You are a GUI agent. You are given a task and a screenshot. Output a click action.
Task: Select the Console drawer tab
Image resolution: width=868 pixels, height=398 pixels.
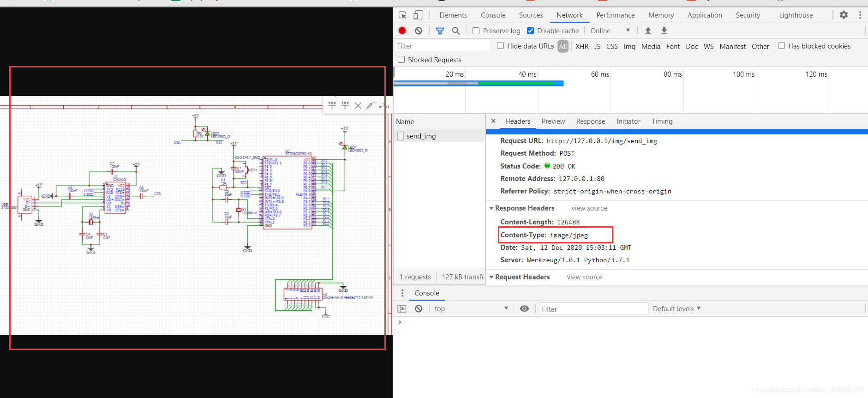pos(426,293)
